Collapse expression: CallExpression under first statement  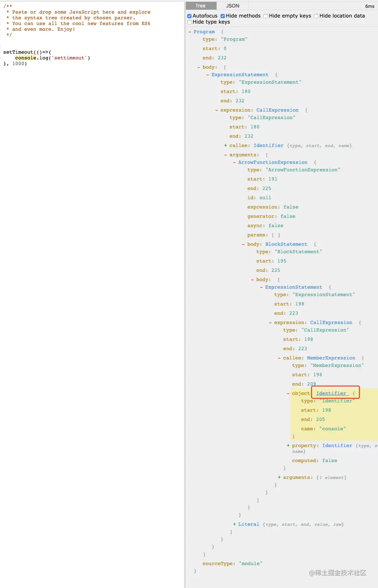pyautogui.click(x=217, y=110)
